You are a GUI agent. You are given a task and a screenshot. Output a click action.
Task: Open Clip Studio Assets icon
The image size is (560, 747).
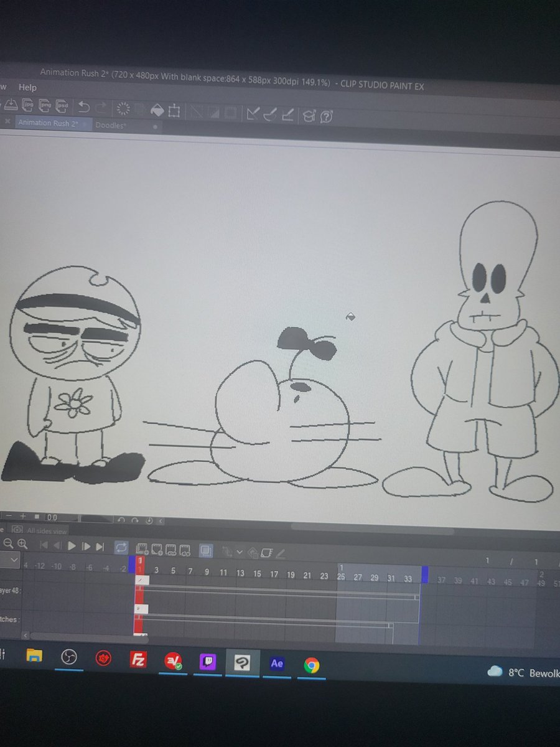pyautogui.click(x=309, y=116)
